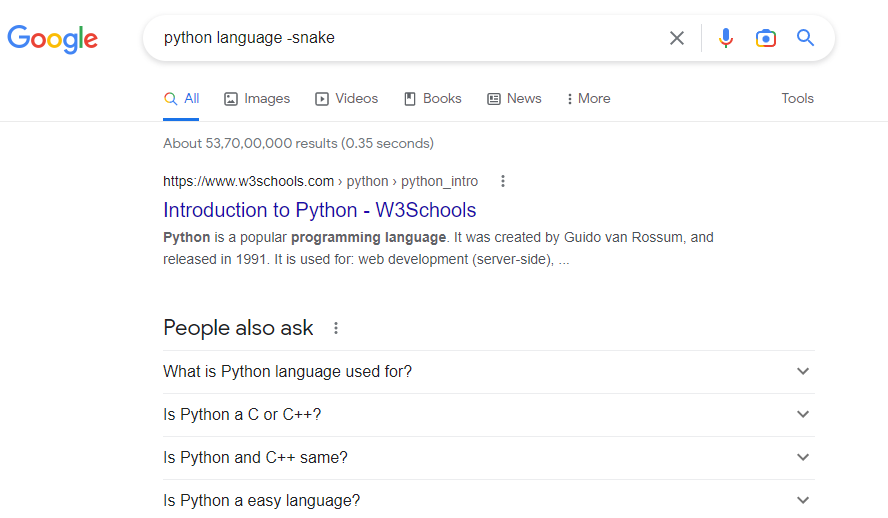This screenshot has width=888, height=518.
Task: Open the Tools filter button
Action: click(x=797, y=98)
